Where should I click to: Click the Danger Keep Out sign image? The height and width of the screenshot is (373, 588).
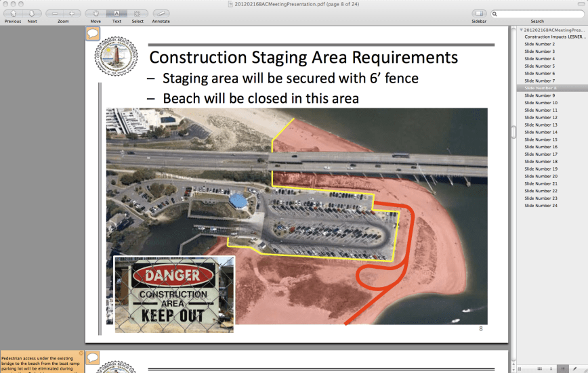click(x=174, y=294)
